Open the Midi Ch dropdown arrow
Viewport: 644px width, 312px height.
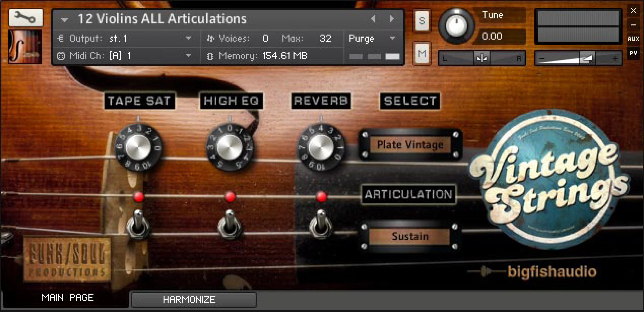[188, 55]
